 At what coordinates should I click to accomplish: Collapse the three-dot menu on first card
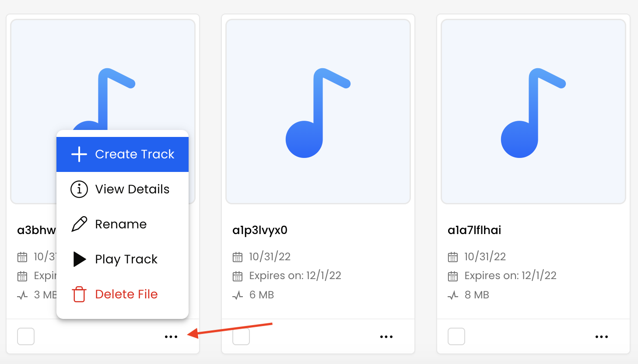pyautogui.click(x=171, y=337)
